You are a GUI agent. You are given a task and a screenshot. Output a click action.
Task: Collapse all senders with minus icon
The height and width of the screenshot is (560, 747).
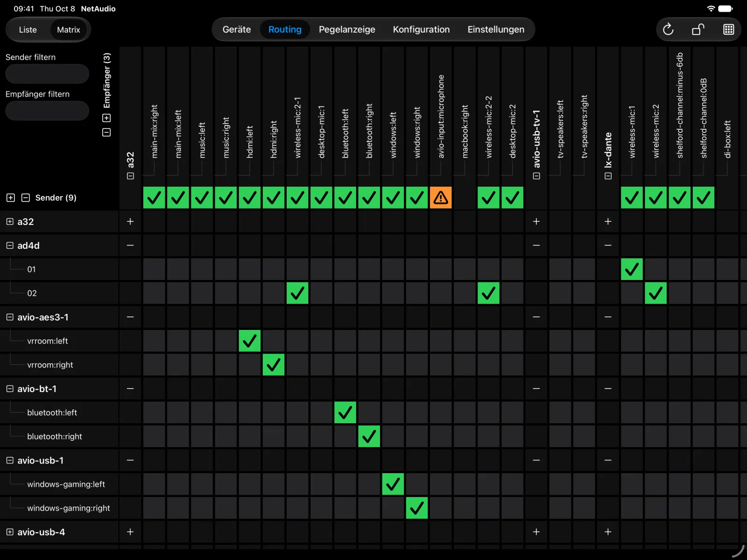(26, 198)
